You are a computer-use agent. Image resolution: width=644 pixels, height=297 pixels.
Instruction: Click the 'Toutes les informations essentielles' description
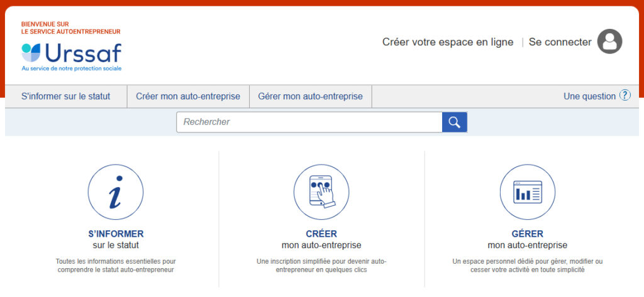click(115, 265)
